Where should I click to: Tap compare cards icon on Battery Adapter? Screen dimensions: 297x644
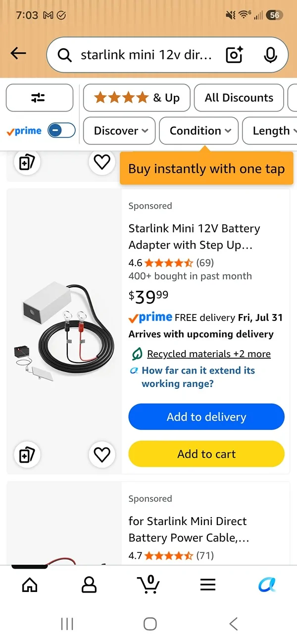pos(26,454)
